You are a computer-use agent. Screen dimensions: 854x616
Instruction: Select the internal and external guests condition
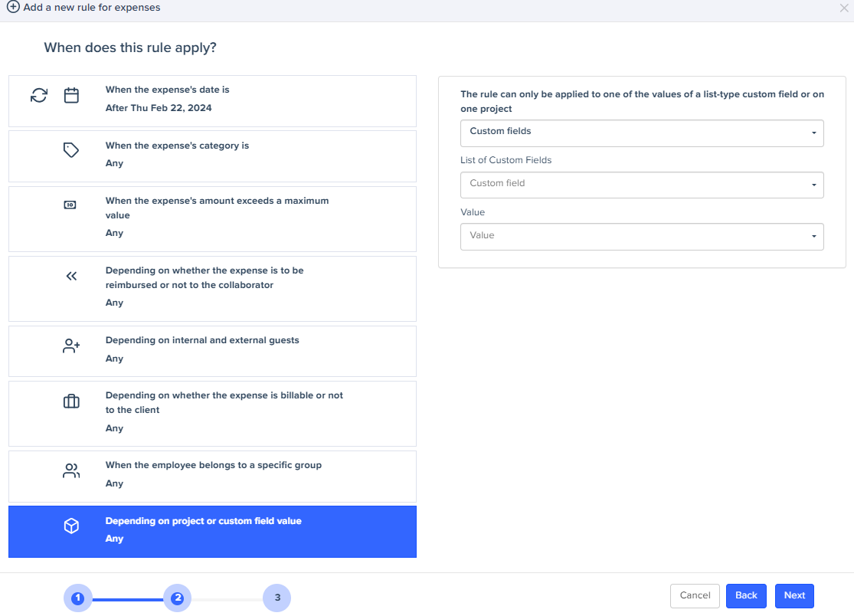212,351
